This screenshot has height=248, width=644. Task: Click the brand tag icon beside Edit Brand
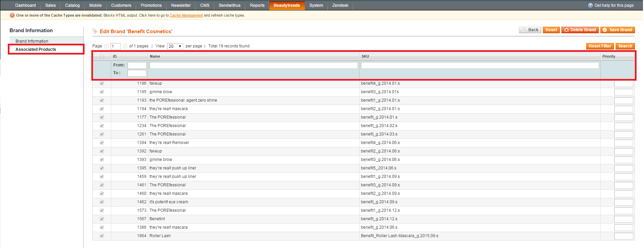(x=95, y=31)
